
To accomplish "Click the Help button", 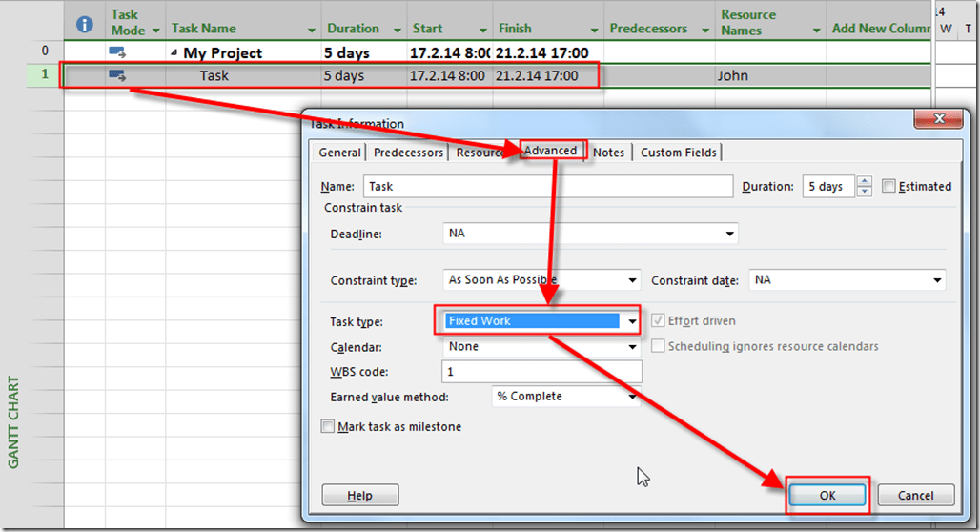I will 359,496.
